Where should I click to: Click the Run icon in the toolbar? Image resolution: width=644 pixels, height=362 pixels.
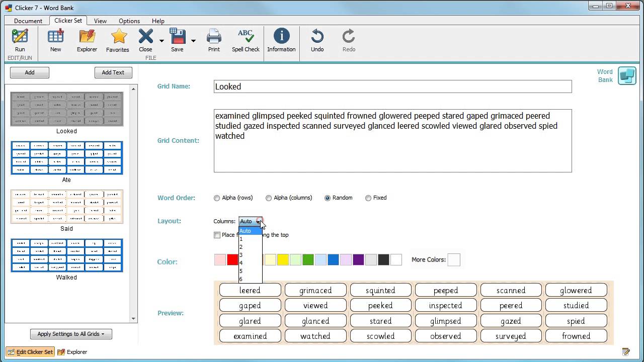pos(20,40)
